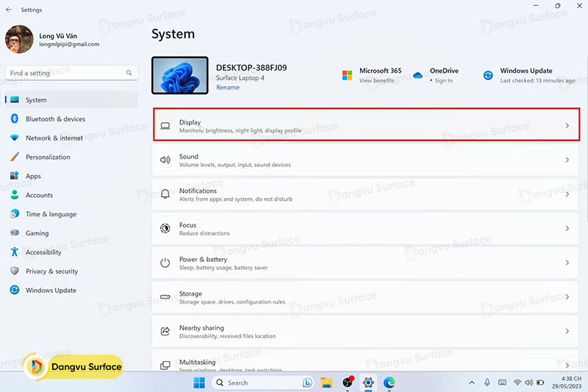Expand the Display settings chevron

[567, 126]
